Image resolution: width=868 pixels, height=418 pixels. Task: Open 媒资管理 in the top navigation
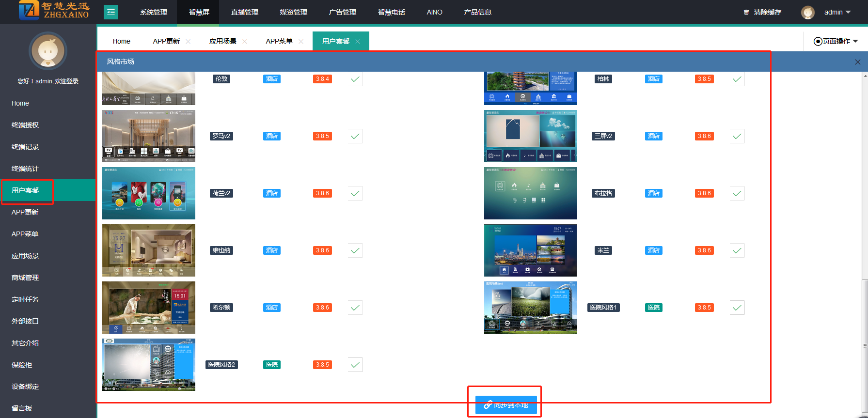[293, 12]
